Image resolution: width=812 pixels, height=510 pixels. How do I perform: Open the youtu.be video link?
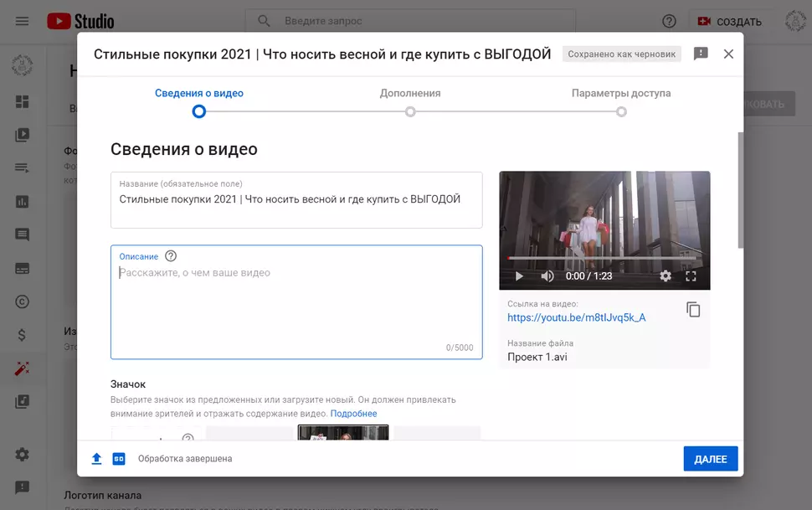576,317
